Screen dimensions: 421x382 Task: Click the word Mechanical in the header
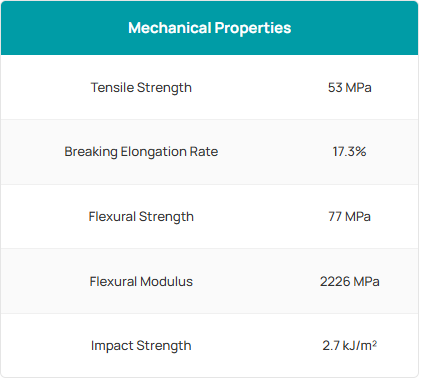[170, 28]
